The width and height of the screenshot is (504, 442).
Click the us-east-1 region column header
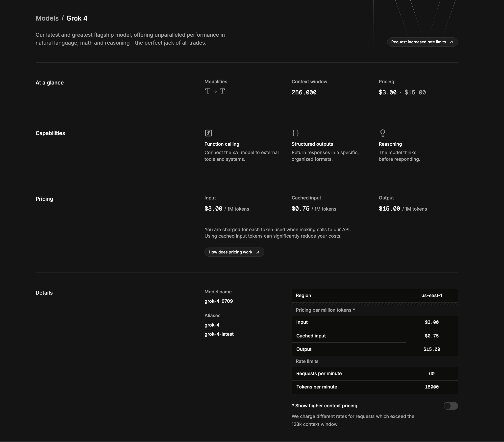click(432, 295)
